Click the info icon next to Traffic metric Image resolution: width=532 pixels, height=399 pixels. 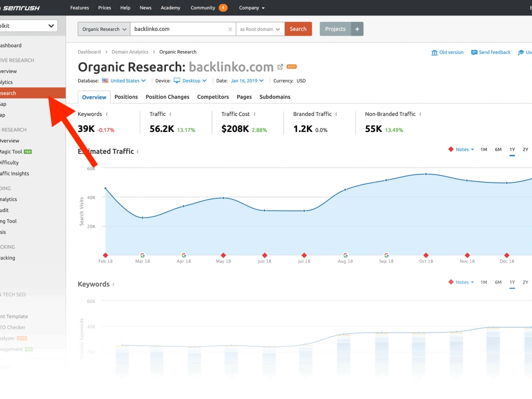(x=170, y=114)
